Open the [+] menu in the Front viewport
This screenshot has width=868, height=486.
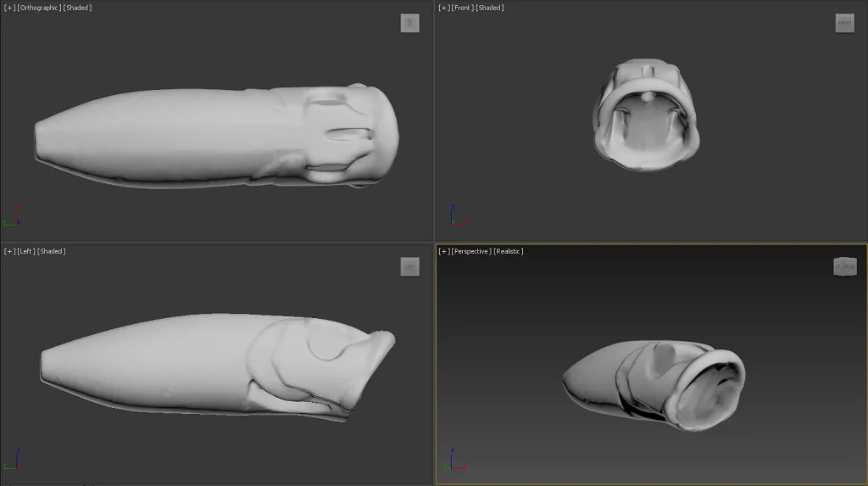coord(443,8)
